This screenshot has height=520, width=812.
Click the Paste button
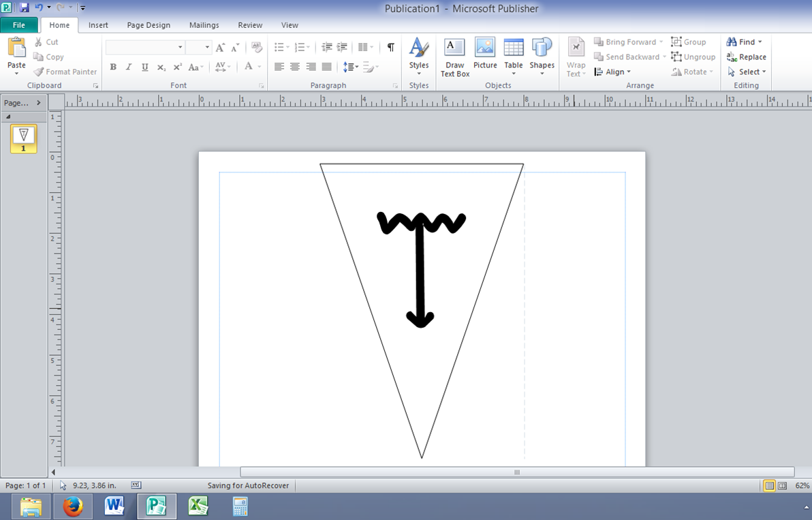pyautogui.click(x=16, y=55)
